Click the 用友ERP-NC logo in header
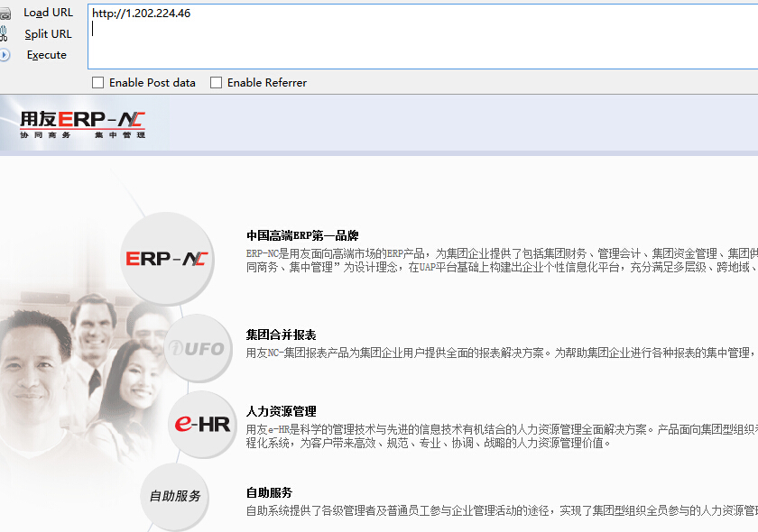The height and width of the screenshot is (532, 758). click(82, 124)
